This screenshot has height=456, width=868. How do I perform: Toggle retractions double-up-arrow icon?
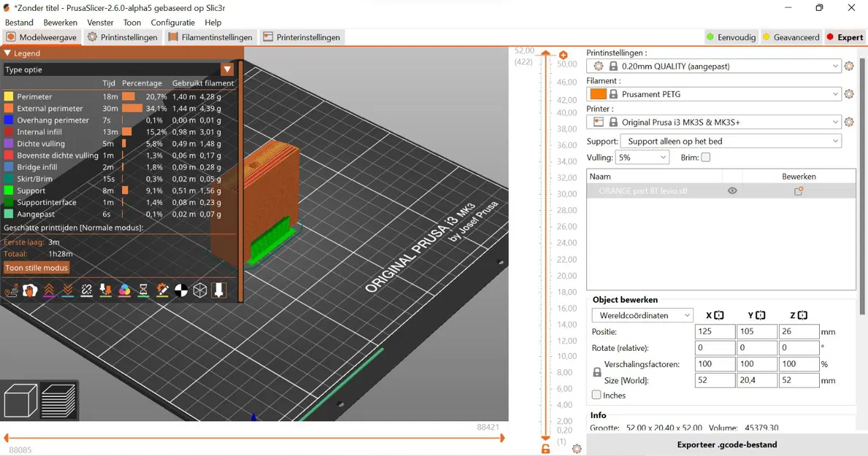[x=49, y=290]
